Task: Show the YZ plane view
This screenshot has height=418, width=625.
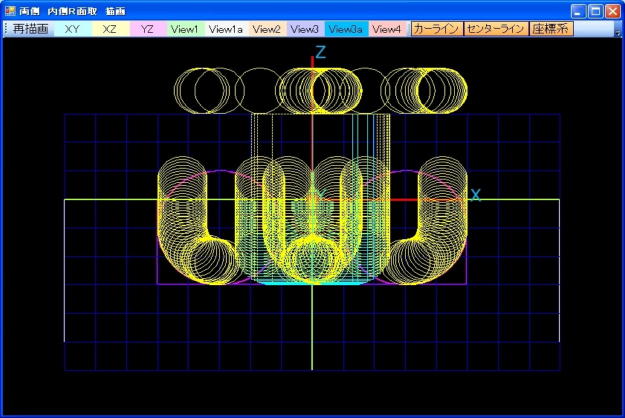Action: (148, 30)
